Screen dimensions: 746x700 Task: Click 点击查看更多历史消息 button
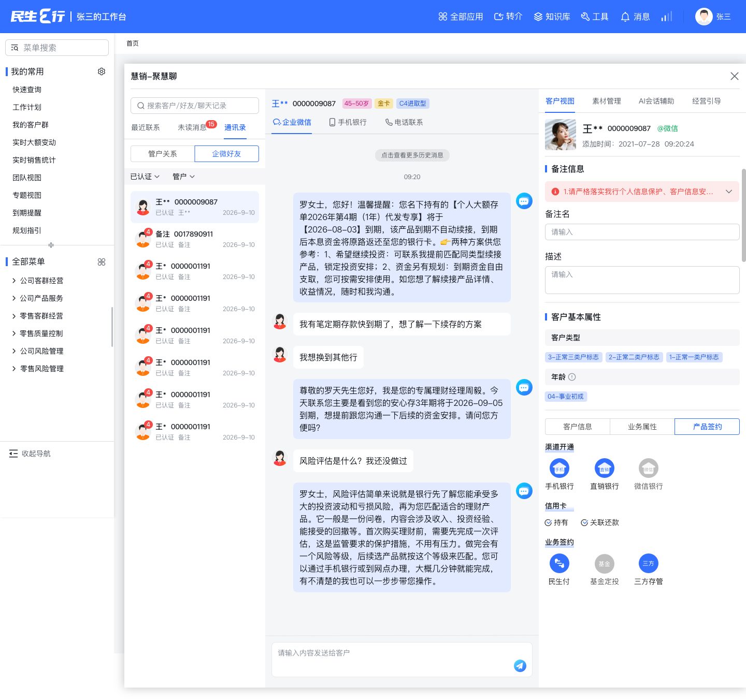click(412, 155)
